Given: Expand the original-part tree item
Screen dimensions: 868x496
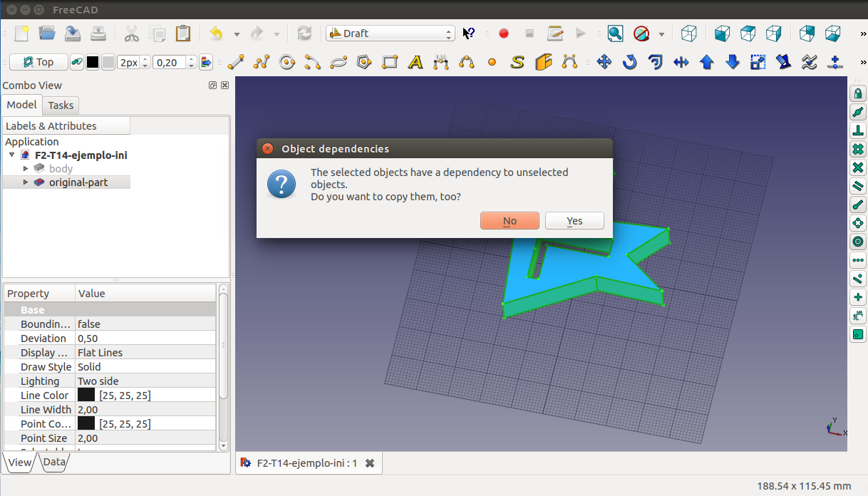Looking at the screenshot, I should tap(26, 182).
